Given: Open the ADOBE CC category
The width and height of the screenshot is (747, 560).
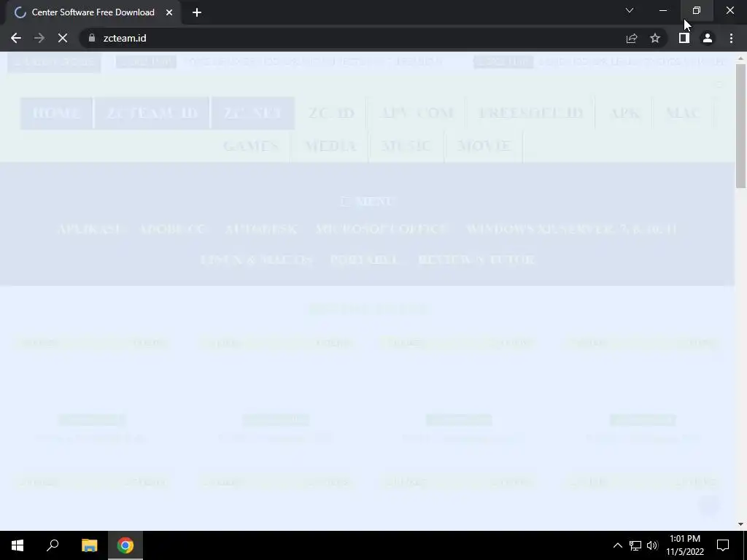Looking at the screenshot, I should 174,229.
